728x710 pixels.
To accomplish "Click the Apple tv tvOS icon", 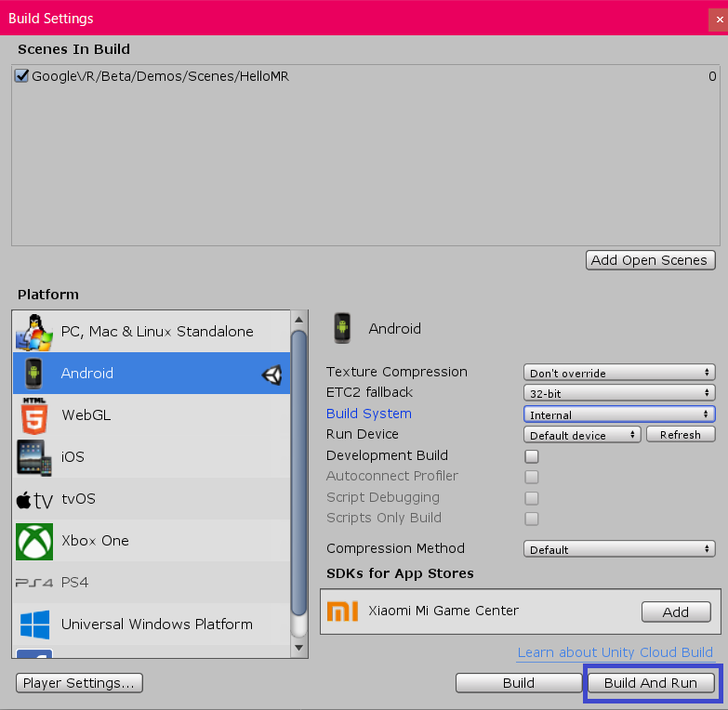I will (x=34, y=500).
